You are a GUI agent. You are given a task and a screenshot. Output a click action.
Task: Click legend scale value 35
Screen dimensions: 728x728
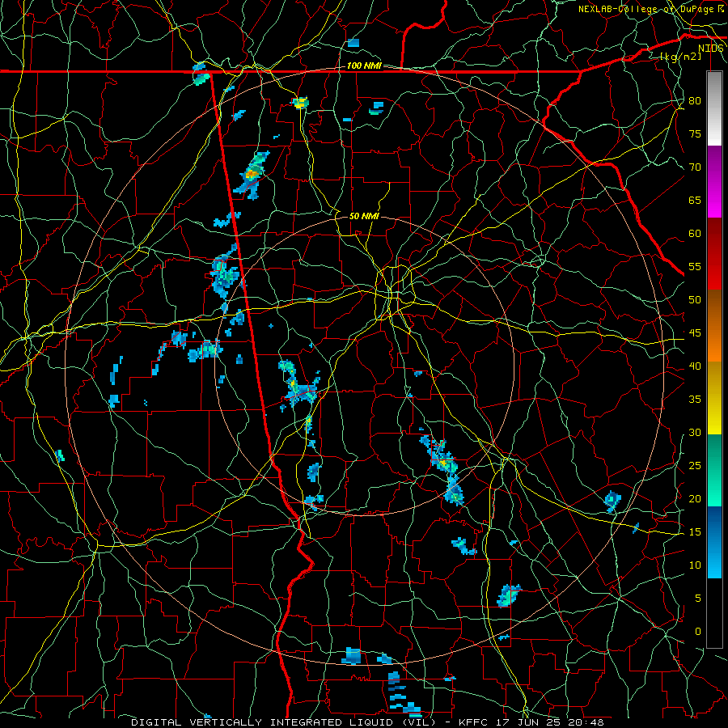(695, 400)
